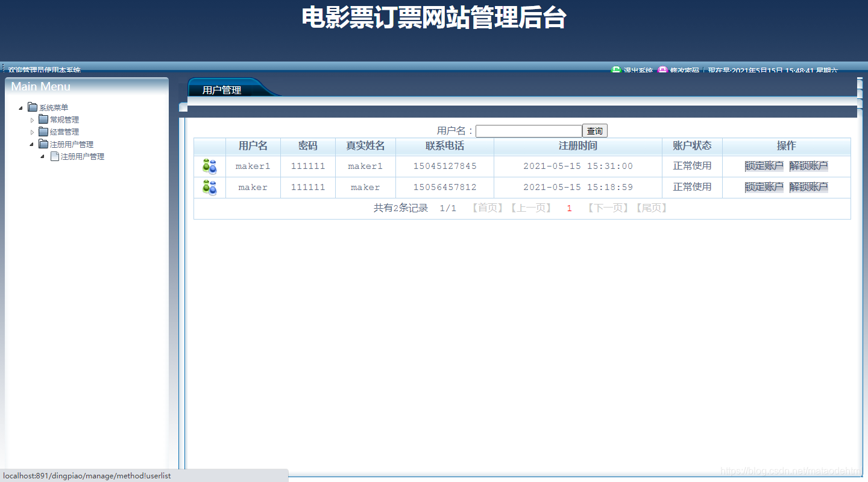Collapse the 系统菜单 tree node
Viewport: 868px width, 482px height.
[x=21, y=108]
